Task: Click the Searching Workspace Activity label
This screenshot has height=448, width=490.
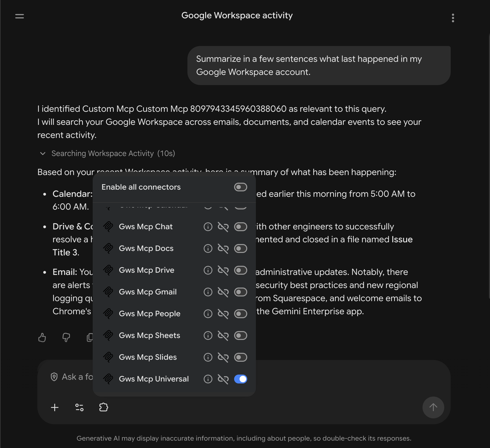Action: 103,154
